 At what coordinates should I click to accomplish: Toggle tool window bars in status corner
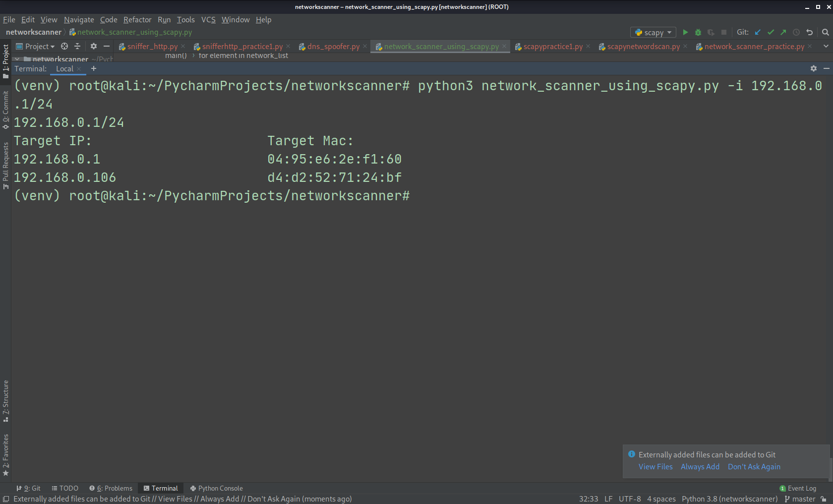[6, 499]
